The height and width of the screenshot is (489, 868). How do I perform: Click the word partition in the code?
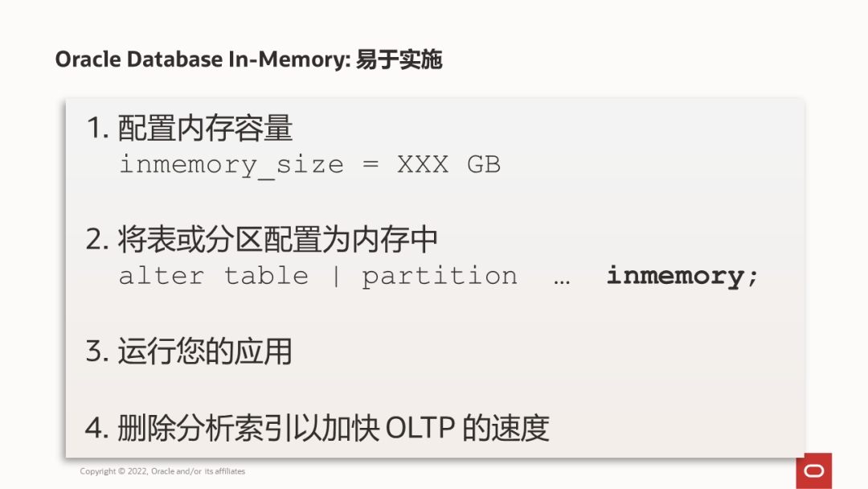[440, 277]
